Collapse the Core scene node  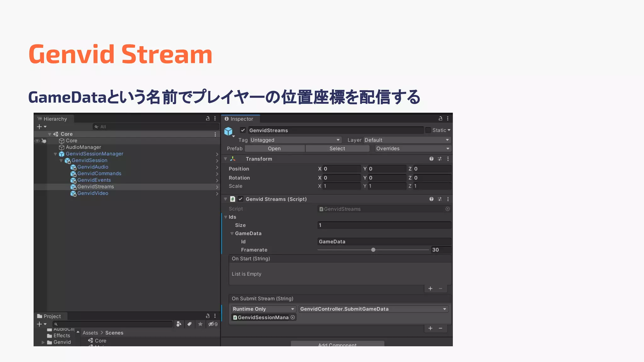pos(49,134)
